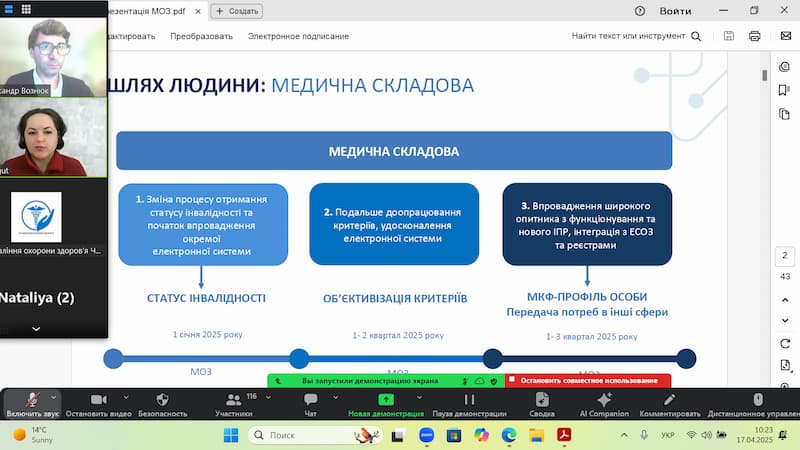Screen dimensions: 800x450
Task: Open Adobe Acrobat from the taskbar
Action: pos(564,435)
